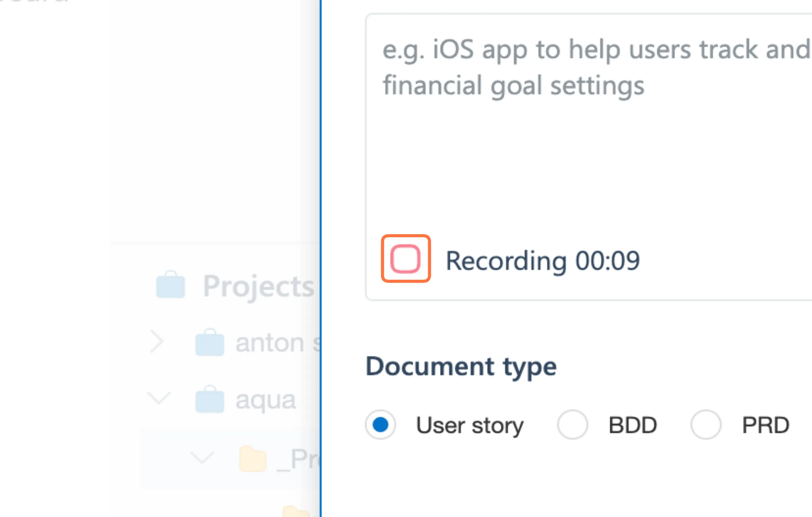Collapse the _Pr folder chevron
812x517 pixels.
click(202, 457)
